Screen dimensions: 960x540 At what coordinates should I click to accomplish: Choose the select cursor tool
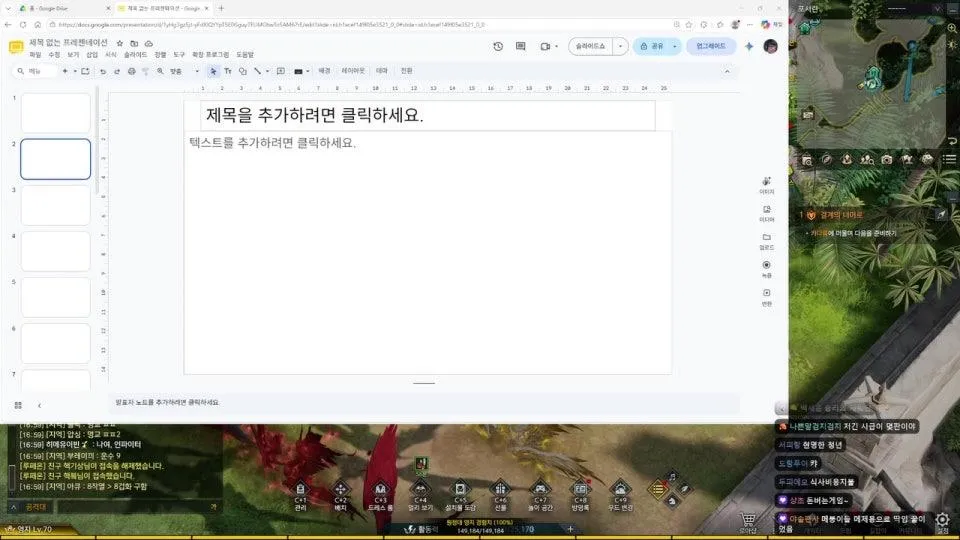pyautogui.click(x=213, y=72)
